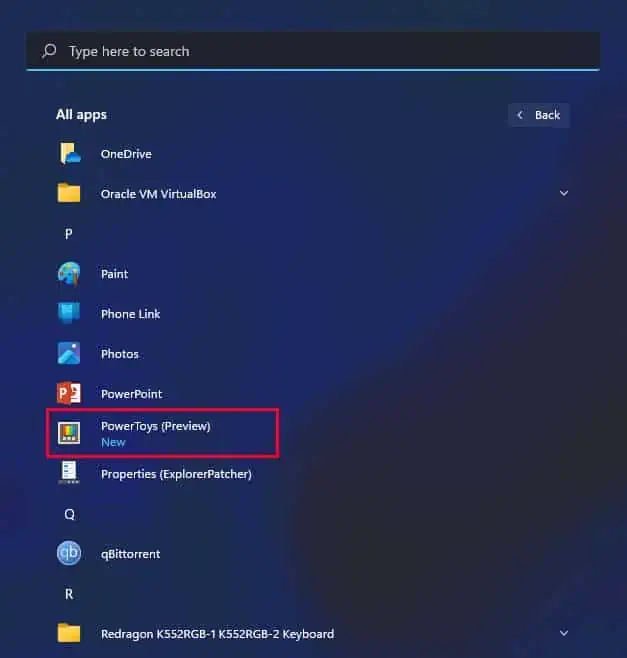Select the 'OneDrive' label text
Image resolution: width=627 pixels, height=658 pixels.
coord(126,154)
